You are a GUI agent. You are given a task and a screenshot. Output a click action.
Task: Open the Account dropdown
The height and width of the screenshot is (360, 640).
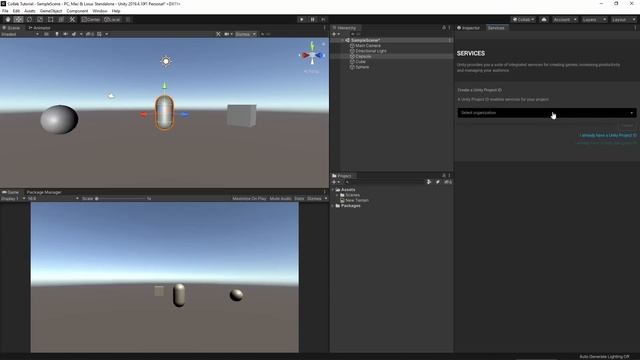point(565,20)
